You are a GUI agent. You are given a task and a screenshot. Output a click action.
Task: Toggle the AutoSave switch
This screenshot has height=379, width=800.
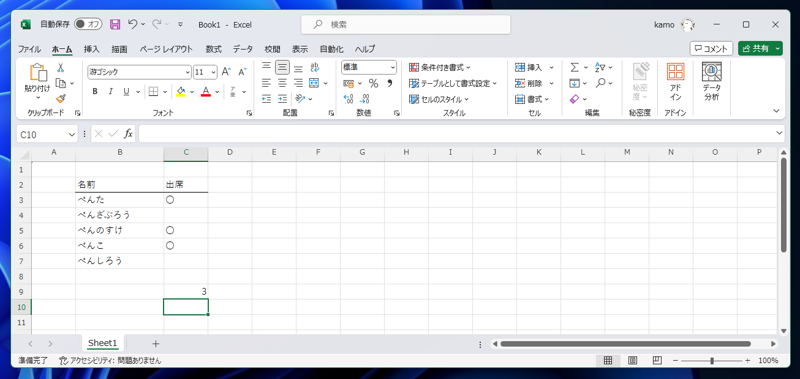88,24
